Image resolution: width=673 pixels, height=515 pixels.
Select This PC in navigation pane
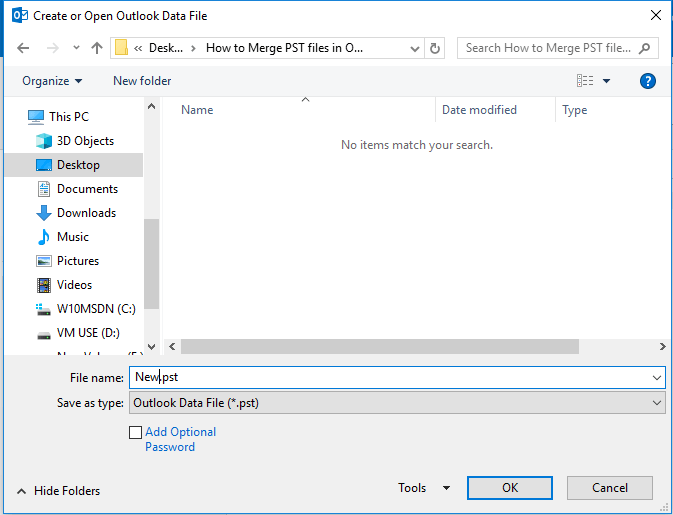pyautogui.click(x=69, y=117)
